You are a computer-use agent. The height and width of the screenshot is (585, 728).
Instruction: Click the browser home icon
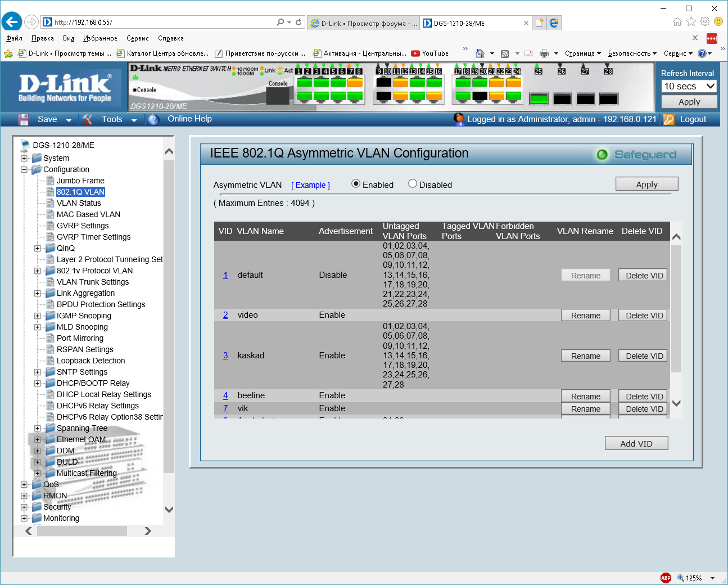tap(677, 22)
